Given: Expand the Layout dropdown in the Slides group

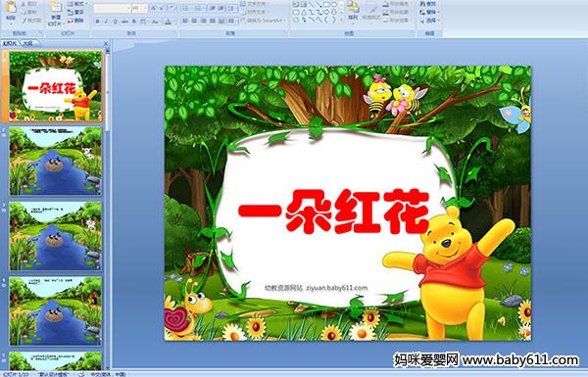Looking at the screenshot, I should (x=76, y=4).
